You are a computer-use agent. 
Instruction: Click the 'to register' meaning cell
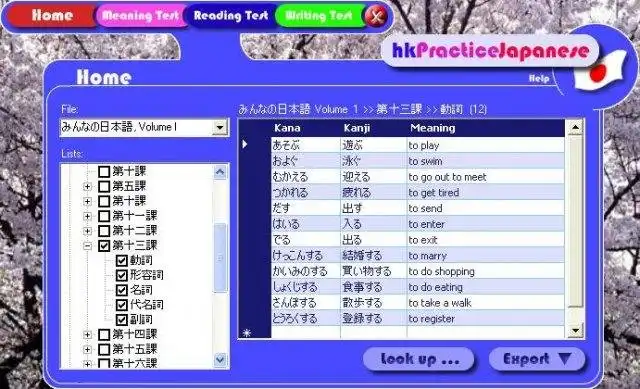[x=486, y=318]
